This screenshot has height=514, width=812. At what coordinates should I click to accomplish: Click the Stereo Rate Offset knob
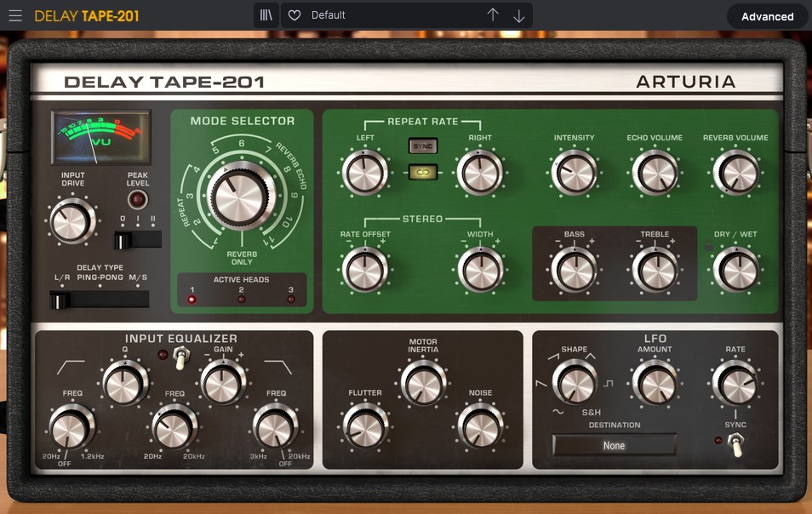[364, 271]
